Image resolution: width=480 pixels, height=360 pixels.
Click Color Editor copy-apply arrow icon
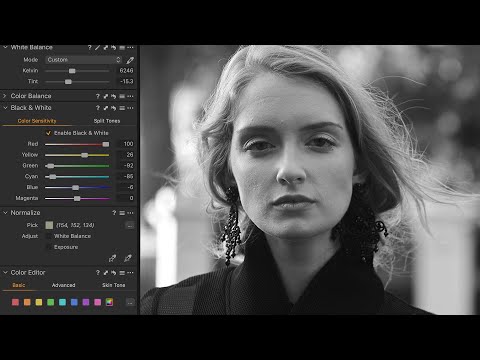pyautogui.click(x=106, y=273)
